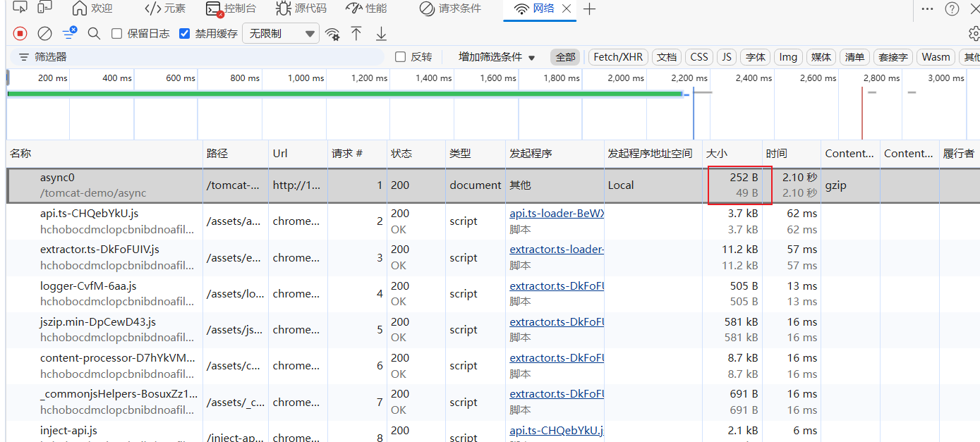Viewport: 980px width, 442px height.
Task: Filter by CSS type
Action: 699,57
